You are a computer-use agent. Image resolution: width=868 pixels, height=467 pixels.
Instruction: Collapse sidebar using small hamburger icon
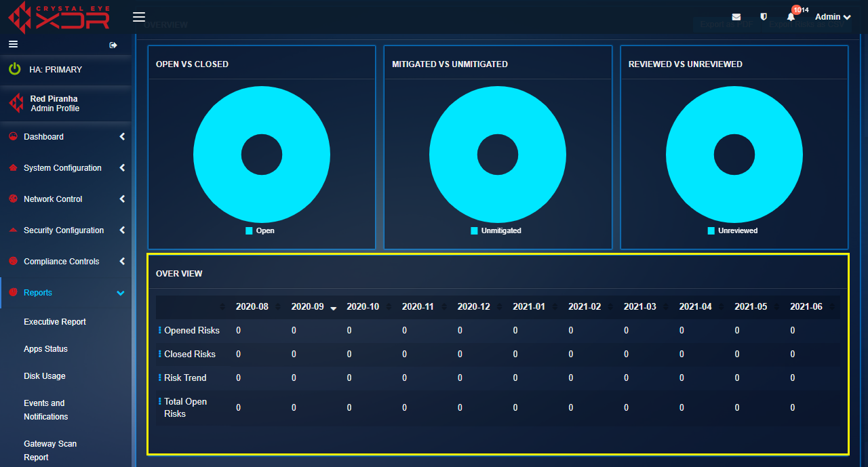[x=13, y=44]
